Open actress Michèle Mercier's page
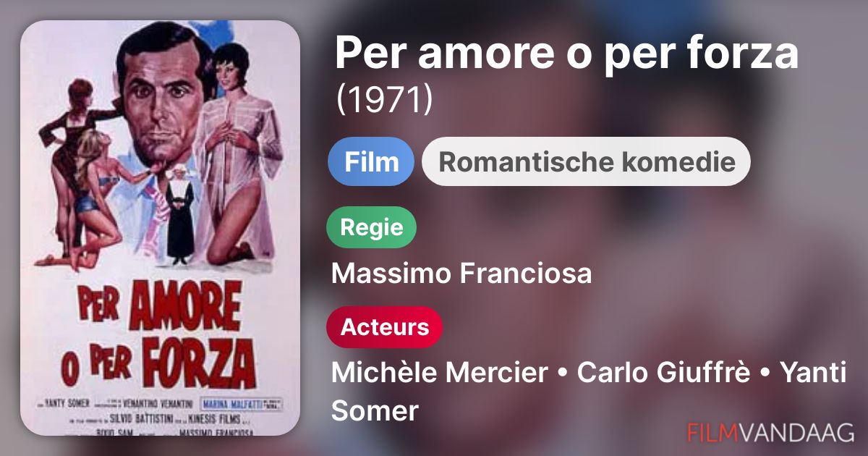 coord(439,373)
